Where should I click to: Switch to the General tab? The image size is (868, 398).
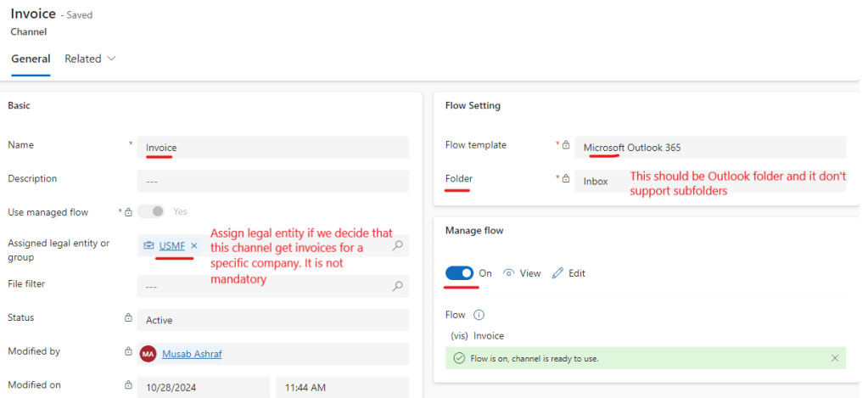click(x=31, y=59)
